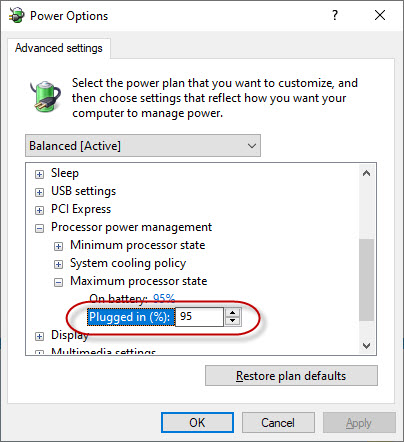Select System cooling policy label
This screenshot has width=404, height=442.
tap(128, 263)
